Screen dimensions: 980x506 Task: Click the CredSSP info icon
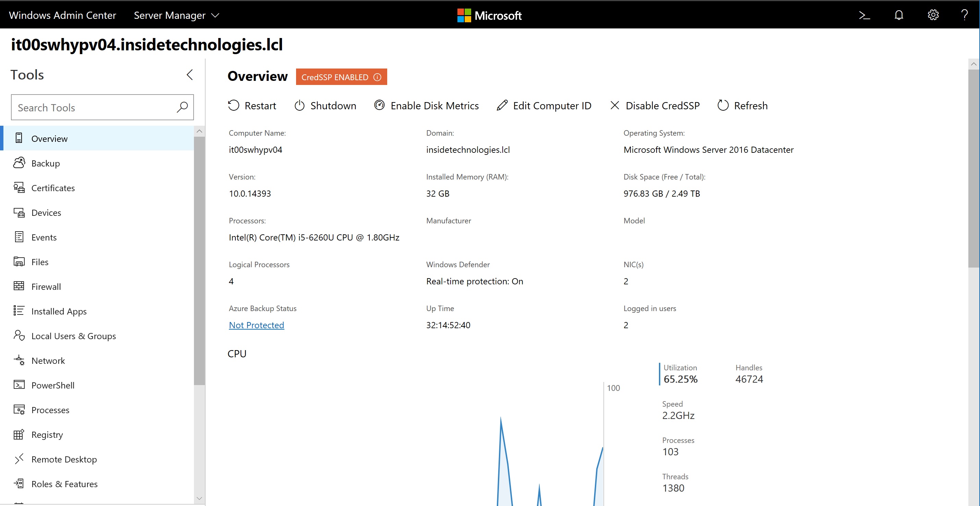point(377,77)
